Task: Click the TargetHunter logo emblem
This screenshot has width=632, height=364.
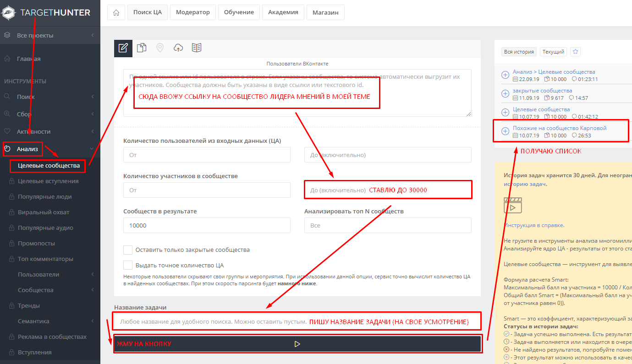Action: [8, 13]
